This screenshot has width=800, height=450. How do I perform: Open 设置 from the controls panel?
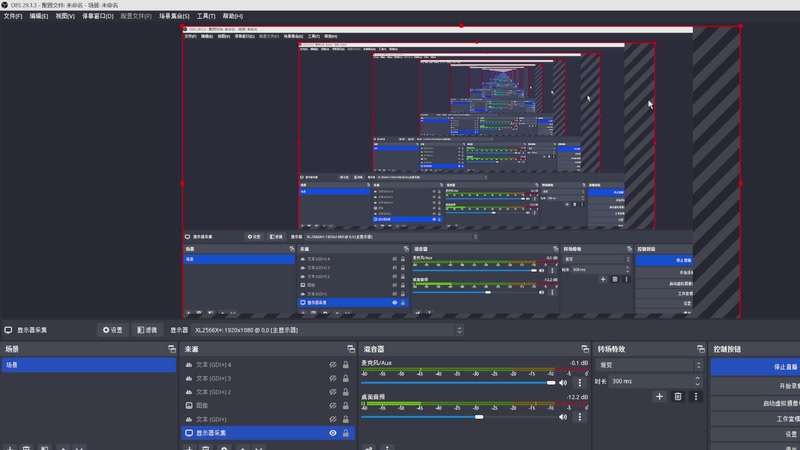[755, 434]
